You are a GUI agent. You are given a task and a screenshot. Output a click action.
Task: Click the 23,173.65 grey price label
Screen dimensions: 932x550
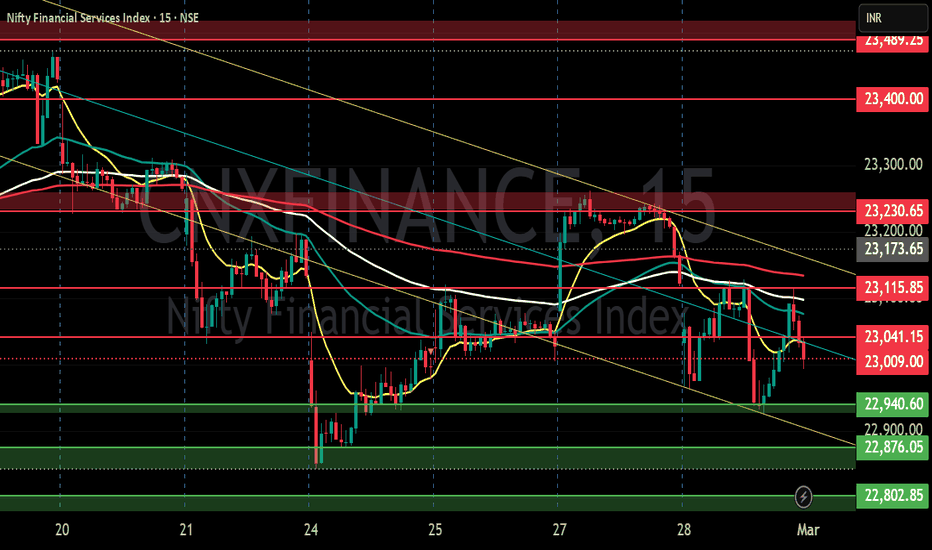click(892, 249)
